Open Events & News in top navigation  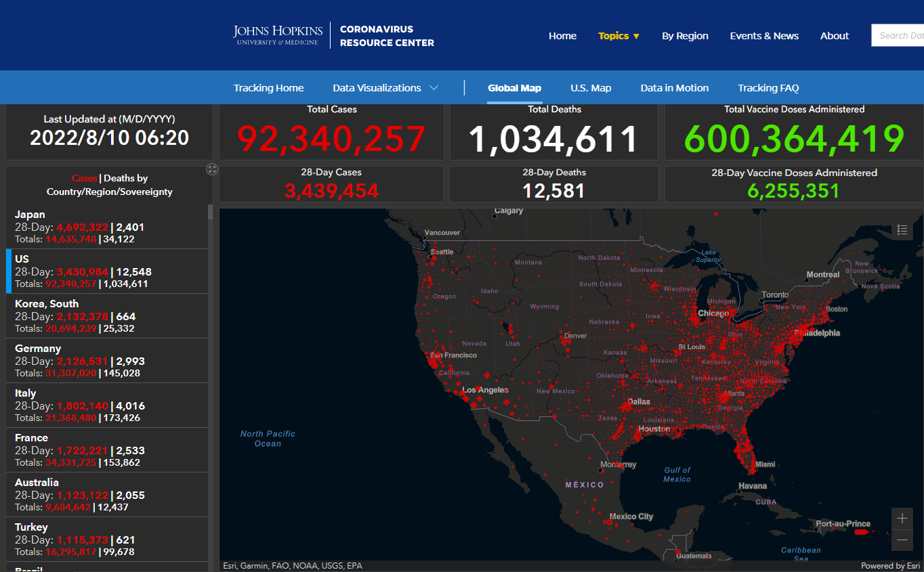click(x=764, y=36)
